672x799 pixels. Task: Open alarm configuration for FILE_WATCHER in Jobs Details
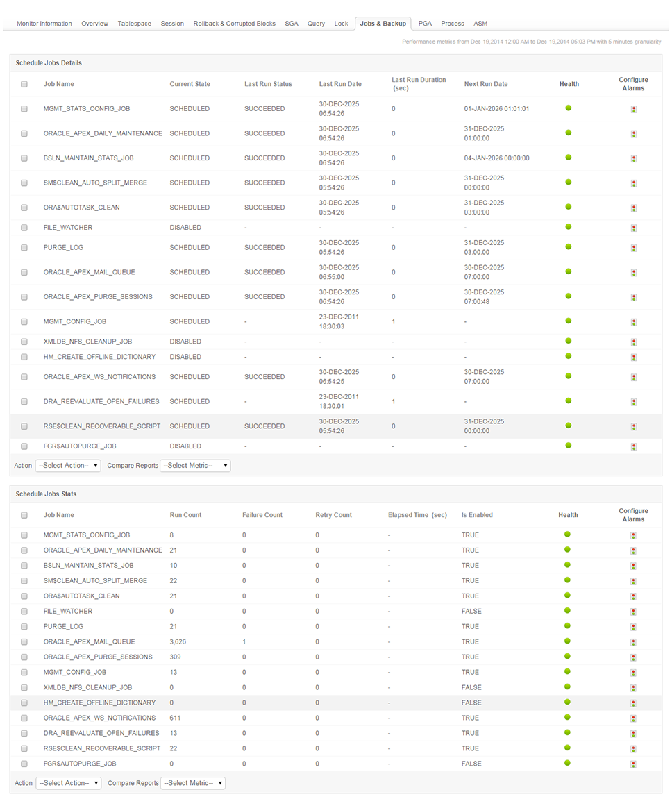coord(634,228)
